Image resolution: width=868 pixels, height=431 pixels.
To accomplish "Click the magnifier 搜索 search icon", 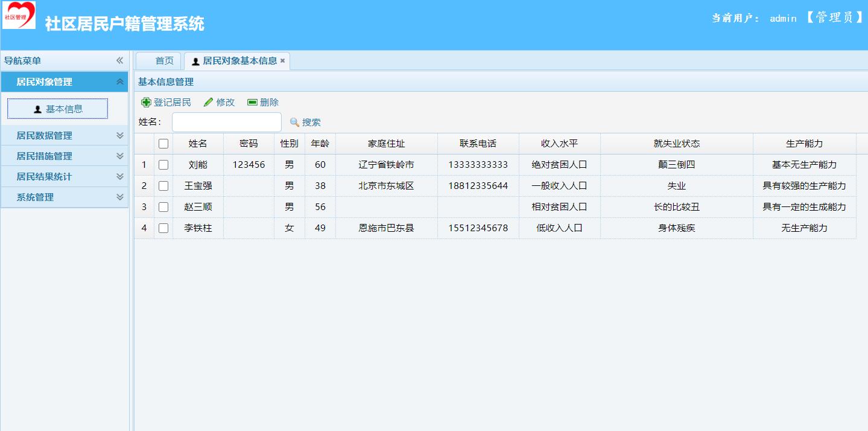I will [294, 122].
